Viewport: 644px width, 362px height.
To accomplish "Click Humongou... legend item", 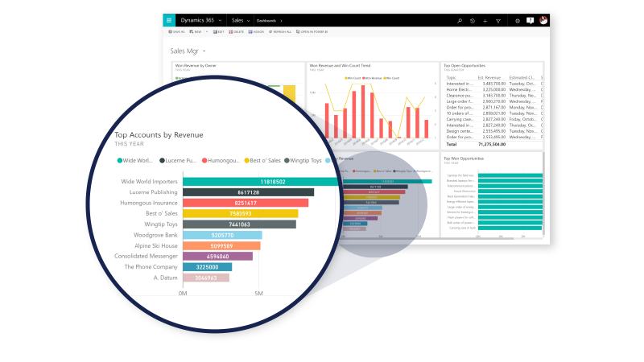I will tap(221, 160).
